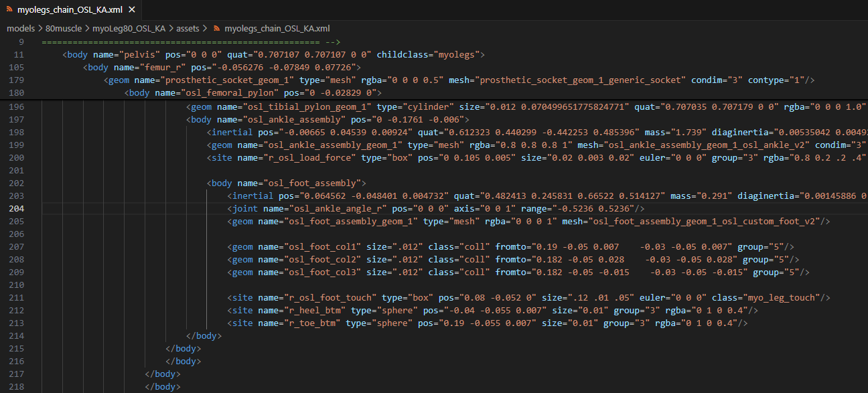This screenshot has height=393, width=868.
Task: Click the closing body tag on line 215
Action: (x=183, y=349)
